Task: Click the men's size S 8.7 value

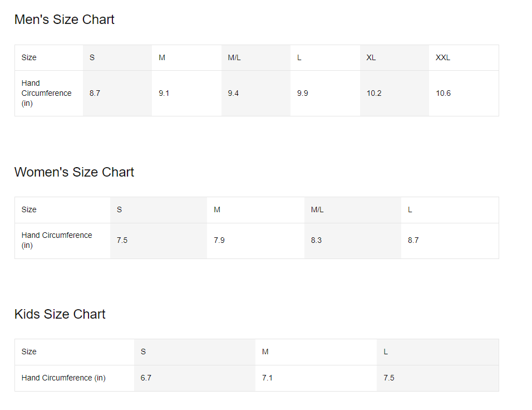Action: coord(95,94)
